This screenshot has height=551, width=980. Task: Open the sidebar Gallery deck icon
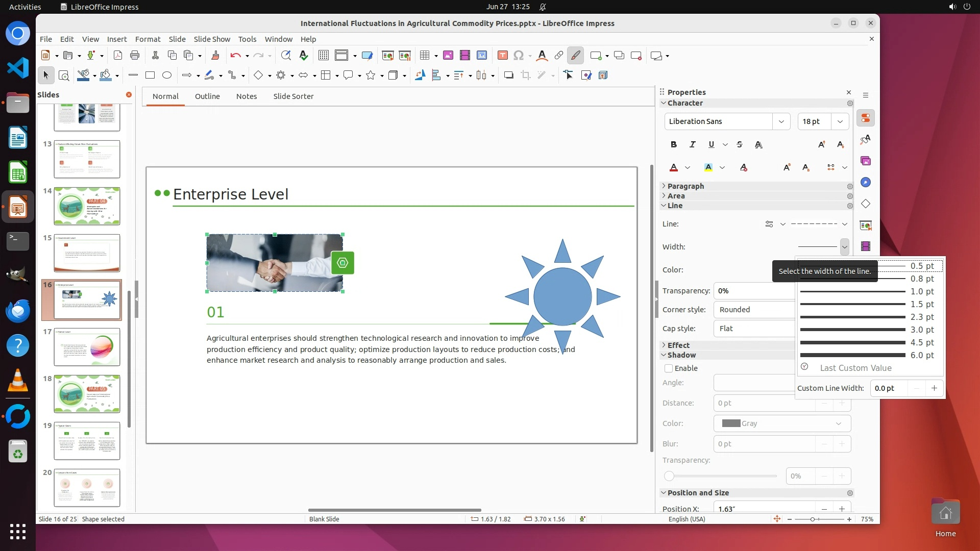866,161
